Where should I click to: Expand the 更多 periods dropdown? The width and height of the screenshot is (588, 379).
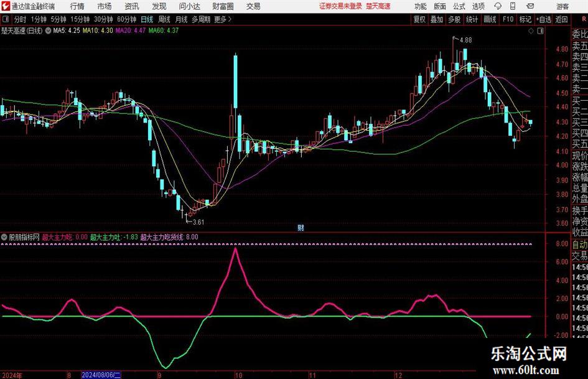223,19
